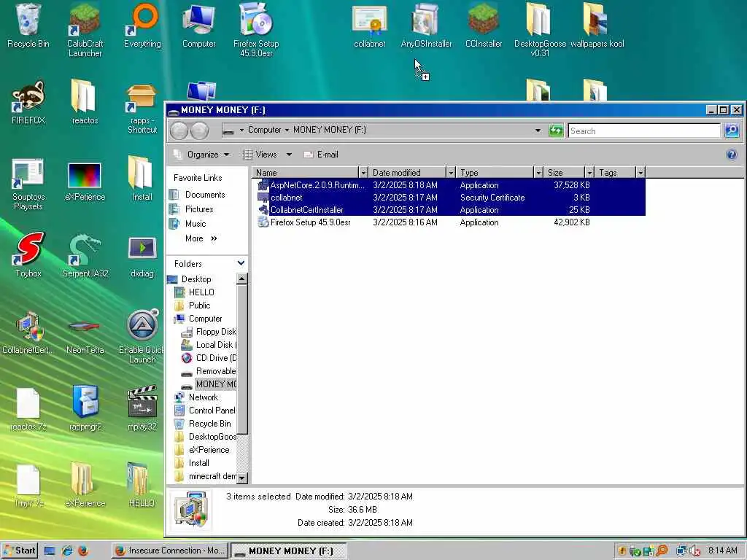This screenshot has width=747, height=560.
Task: Select the Computer desktop icon
Action: tap(199, 26)
